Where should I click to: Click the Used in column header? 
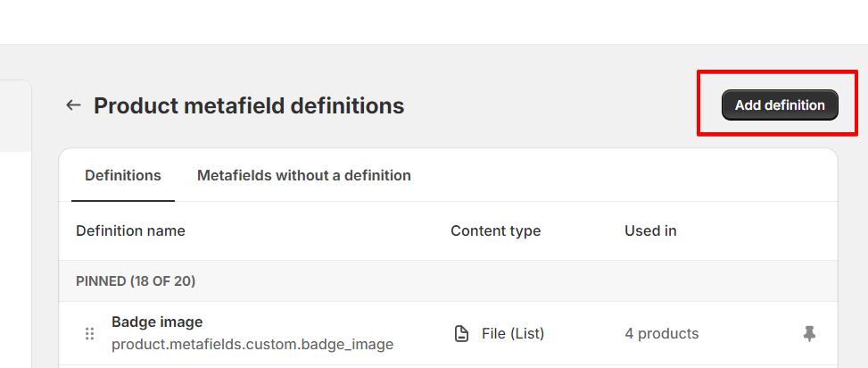point(650,230)
